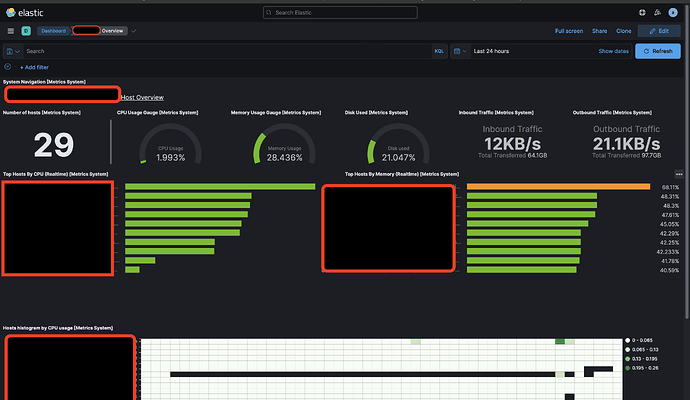
Task: Toggle the 0.065 - 0.13 legend item
Action: [642, 349]
